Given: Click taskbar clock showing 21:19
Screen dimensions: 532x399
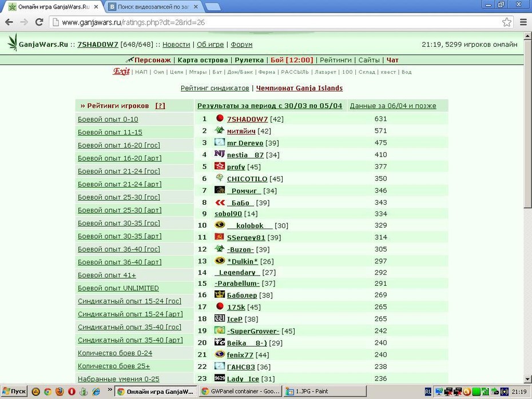Looking at the screenshot, I should coord(519,392).
